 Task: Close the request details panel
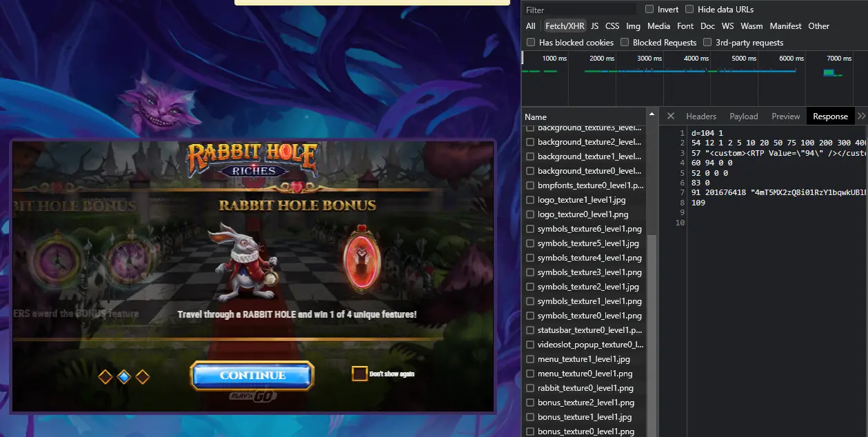click(670, 116)
